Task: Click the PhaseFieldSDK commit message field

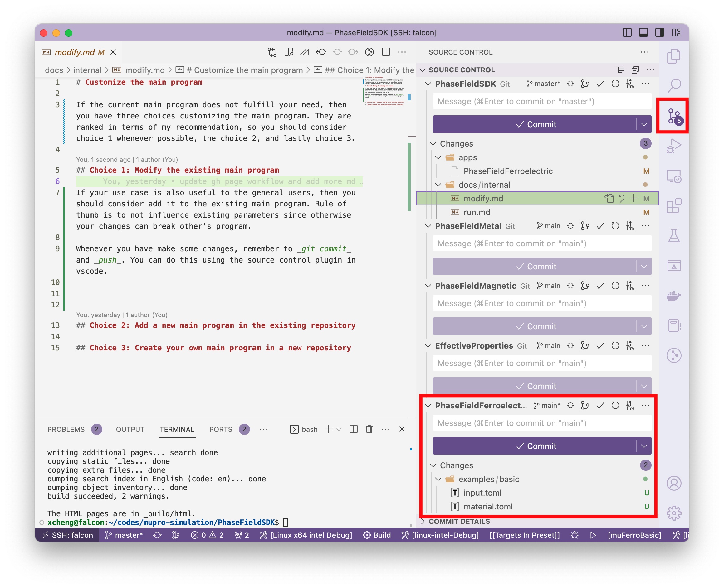Action: [542, 101]
